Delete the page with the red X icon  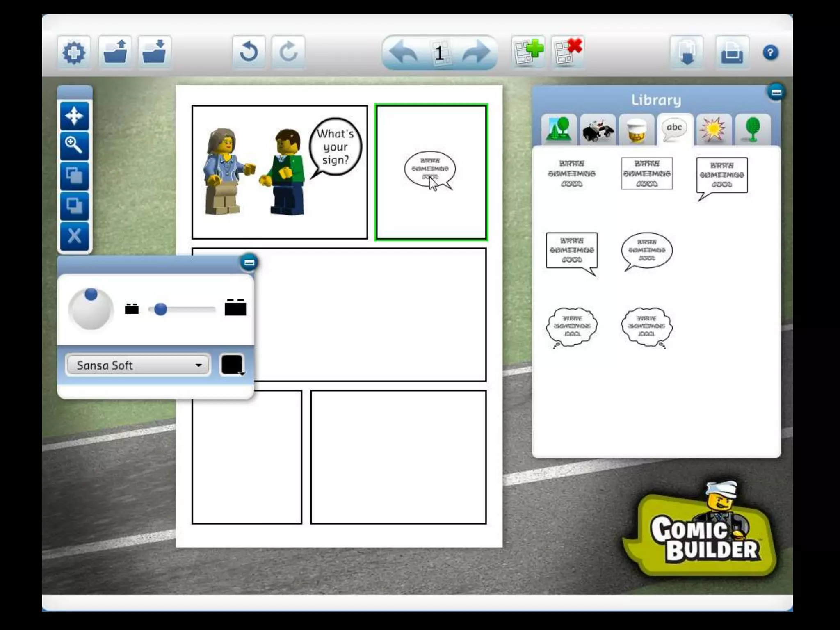pyautogui.click(x=568, y=52)
